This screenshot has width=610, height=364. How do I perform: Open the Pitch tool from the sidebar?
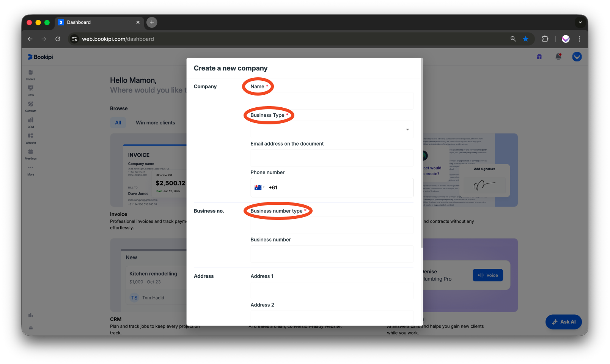coord(30,90)
